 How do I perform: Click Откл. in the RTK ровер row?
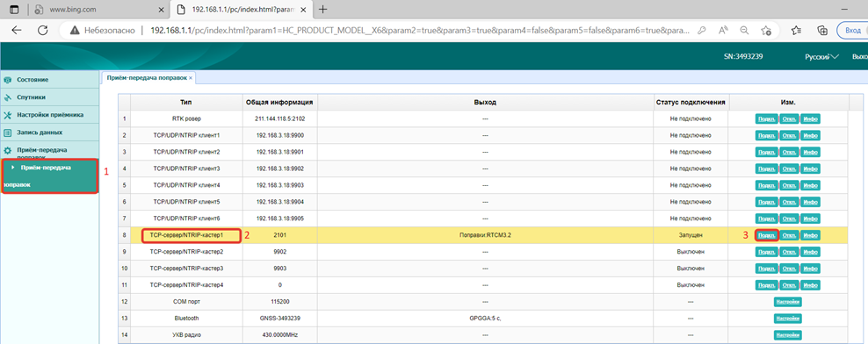[x=790, y=118]
